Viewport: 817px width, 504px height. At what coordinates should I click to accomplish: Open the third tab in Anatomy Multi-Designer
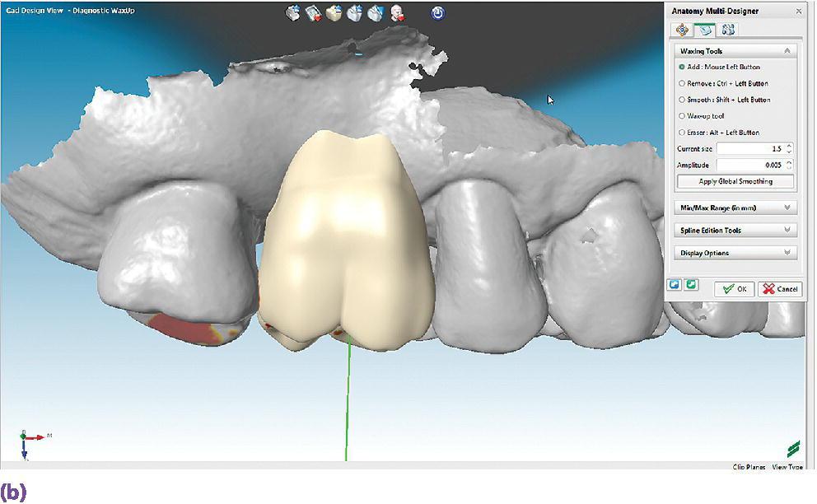click(x=727, y=30)
